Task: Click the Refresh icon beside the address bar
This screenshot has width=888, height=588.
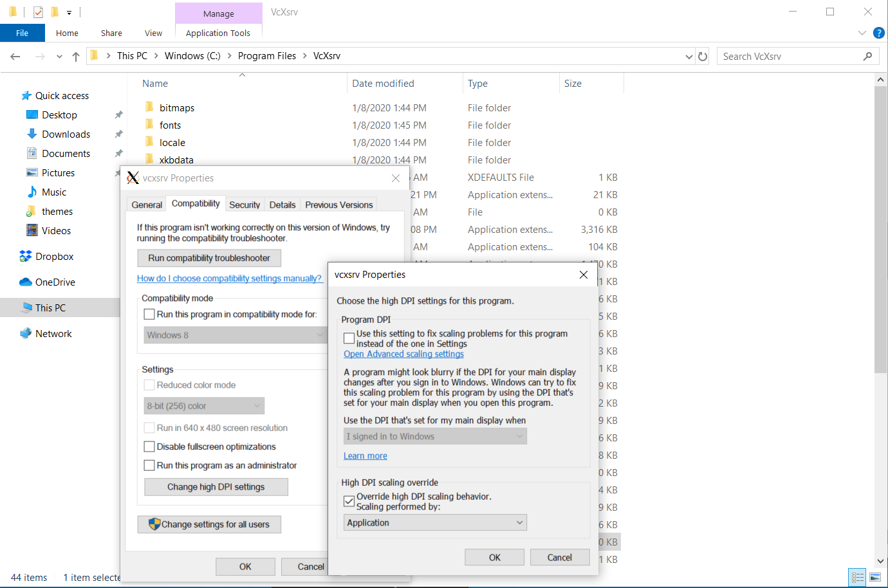Action: point(703,57)
